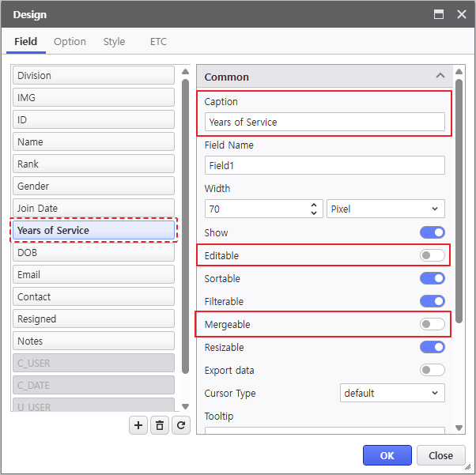Screen dimensions: 476x475
Task: Enable the Mergeable toggle
Action: click(x=433, y=324)
